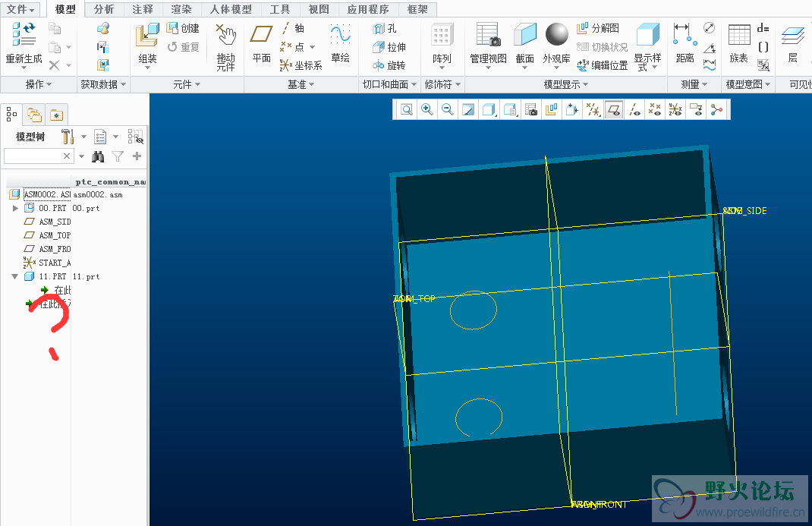The width and height of the screenshot is (812, 526).
Task: Switch to the Analysis (分析) tab
Action: 104,9
